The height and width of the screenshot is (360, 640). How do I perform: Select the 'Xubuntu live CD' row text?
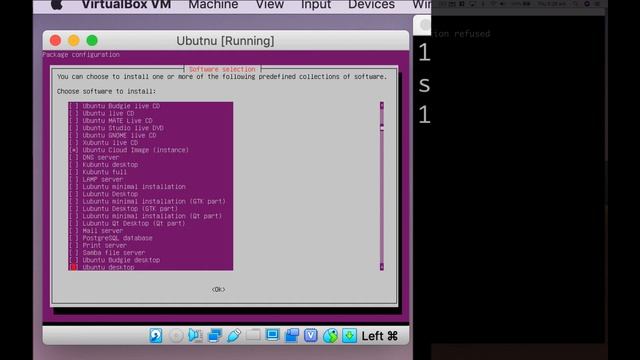coord(110,143)
